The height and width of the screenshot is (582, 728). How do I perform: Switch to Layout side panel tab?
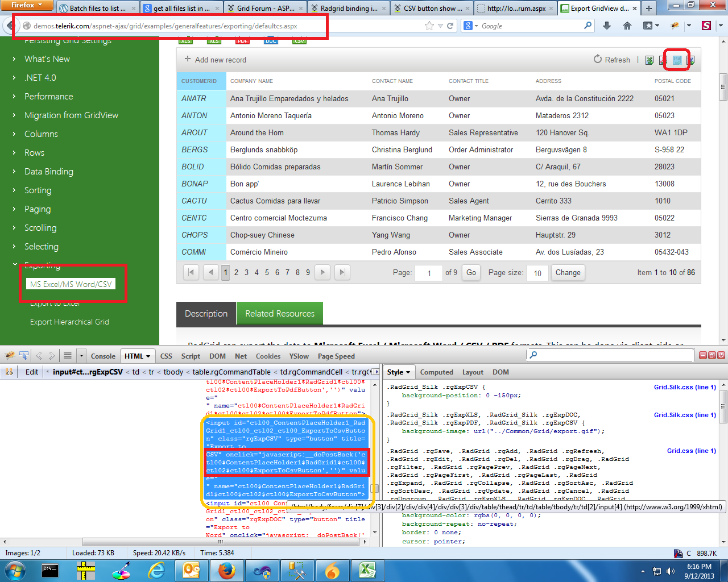point(473,372)
